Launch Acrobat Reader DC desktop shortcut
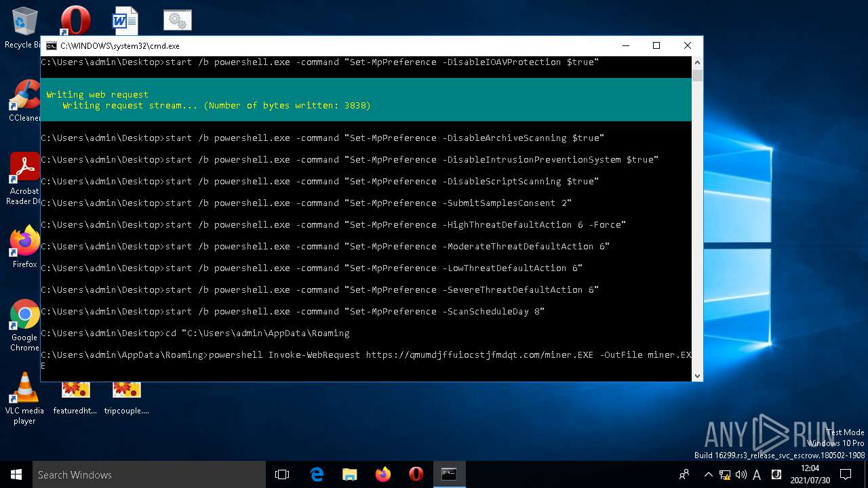Image resolution: width=868 pixels, height=488 pixels. (24, 178)
